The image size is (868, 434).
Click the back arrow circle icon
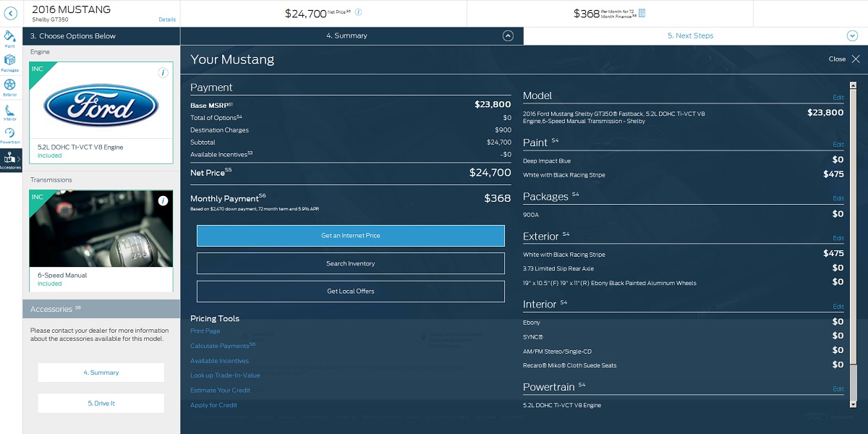(x=11, y=13)
